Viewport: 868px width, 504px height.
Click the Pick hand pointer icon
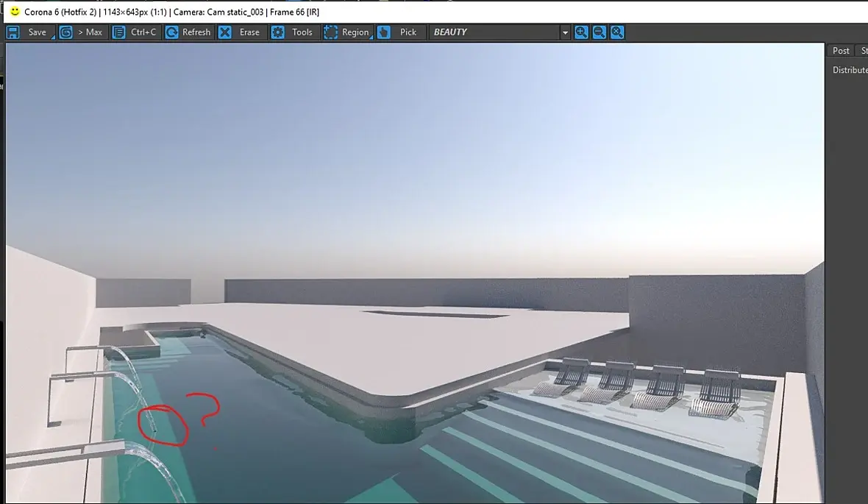(x=384, y=32)
